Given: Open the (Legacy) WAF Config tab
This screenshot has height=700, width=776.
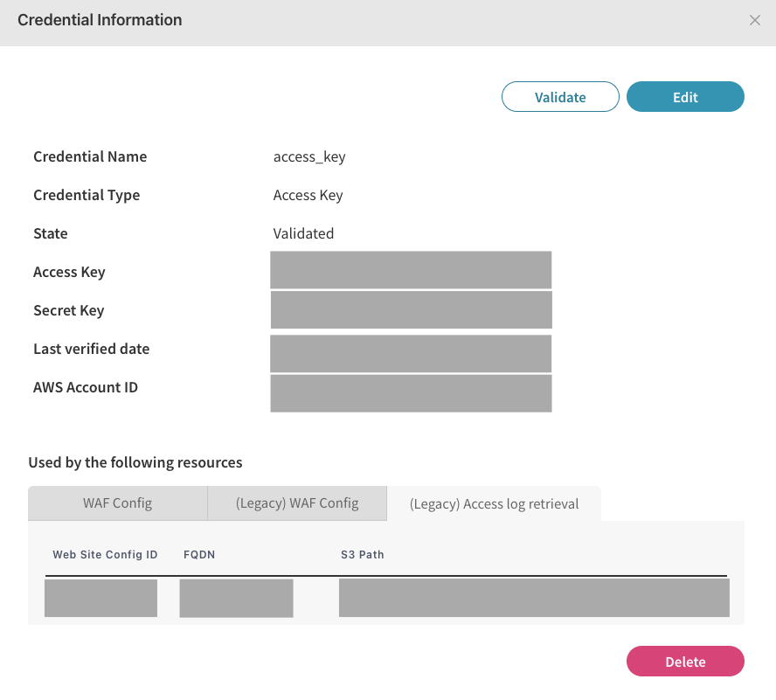Looking at the screenshot, I should pos(297,503).
